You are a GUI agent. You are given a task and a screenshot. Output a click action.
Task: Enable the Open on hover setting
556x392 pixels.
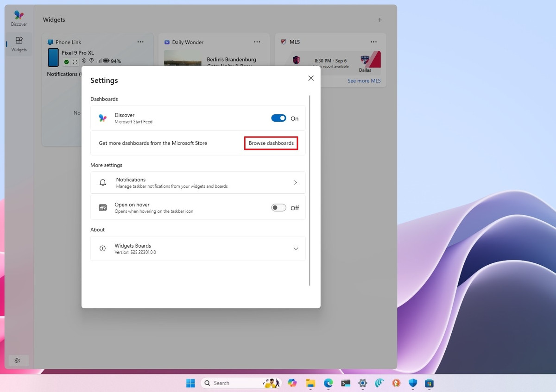coord(278,207)
